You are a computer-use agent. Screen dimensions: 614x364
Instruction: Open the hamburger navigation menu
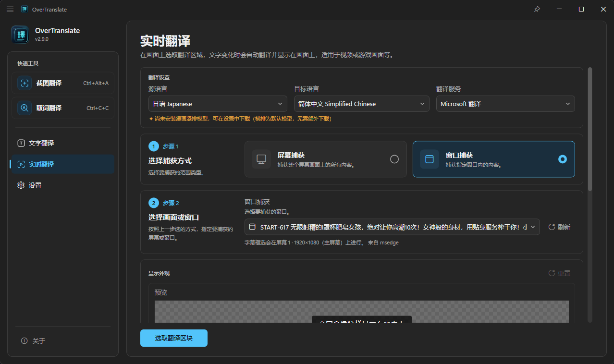(10, 9)
